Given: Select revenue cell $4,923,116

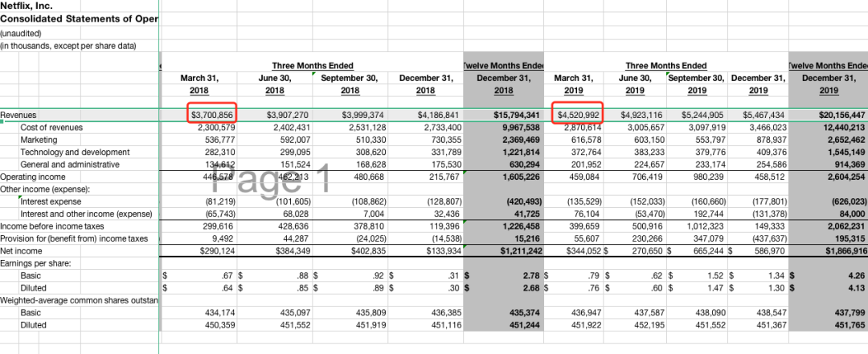Looking at the screenshot, I should pyautogui.click(x=641, y=115).
